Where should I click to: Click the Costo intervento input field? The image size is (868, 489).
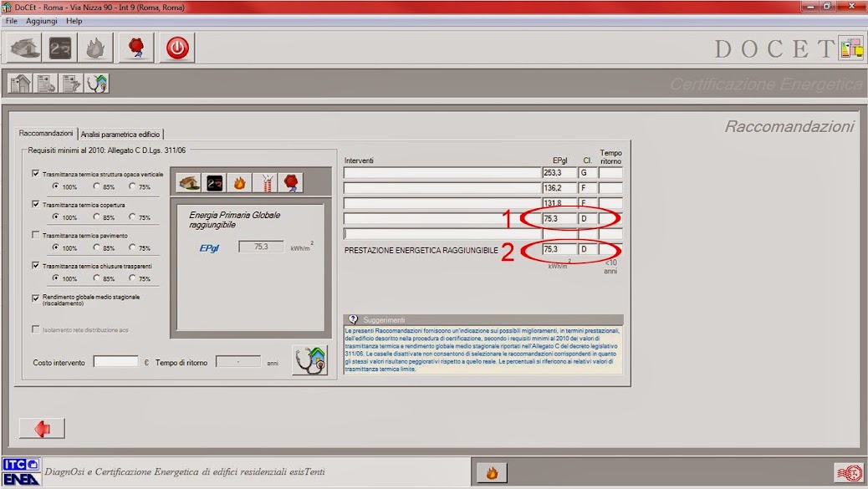(115, 362)
